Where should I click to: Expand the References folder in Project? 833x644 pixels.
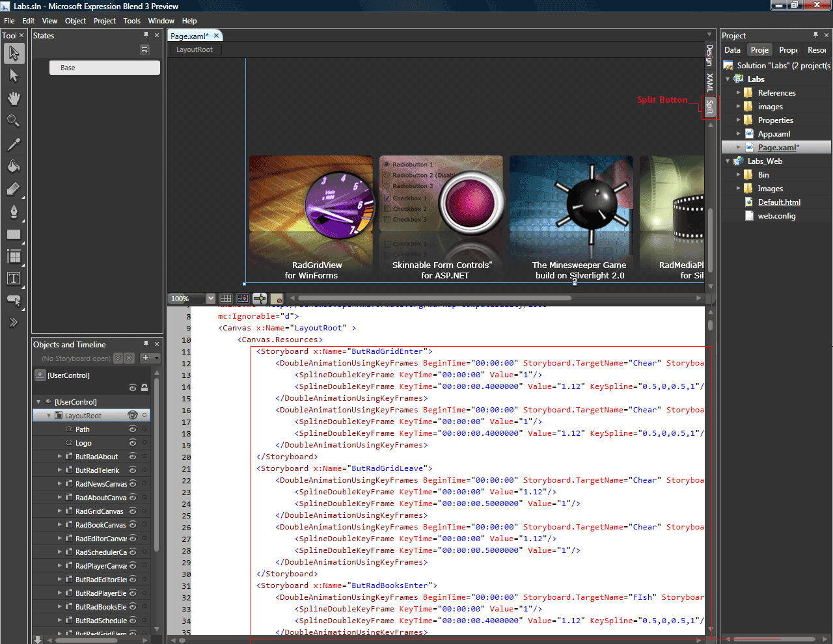click(738, 93)
